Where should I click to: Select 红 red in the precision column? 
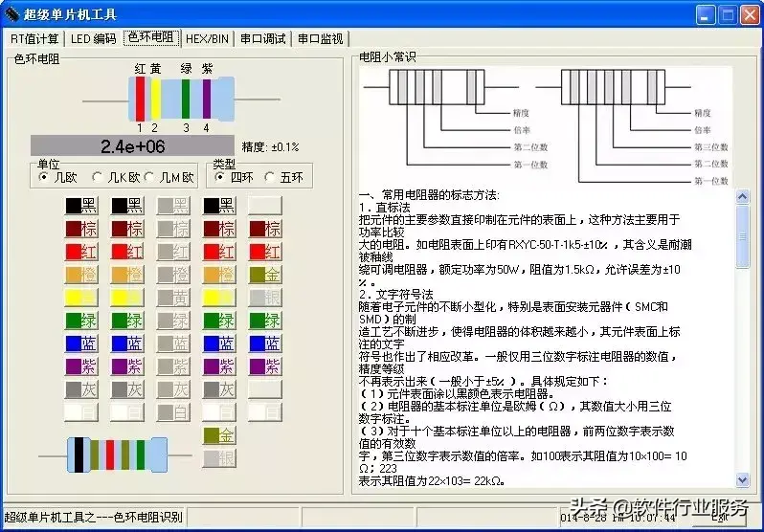coord(265,252)
